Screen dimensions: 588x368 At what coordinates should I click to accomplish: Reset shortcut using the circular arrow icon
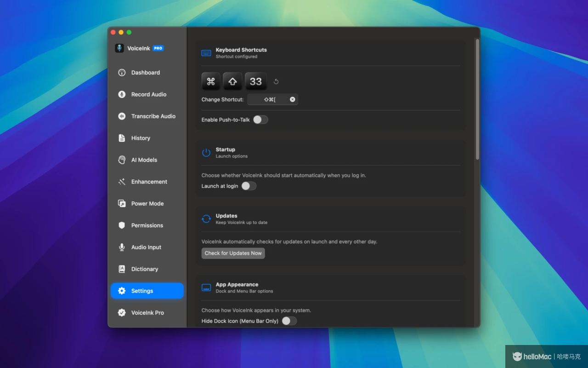click(x=276, y=82)
